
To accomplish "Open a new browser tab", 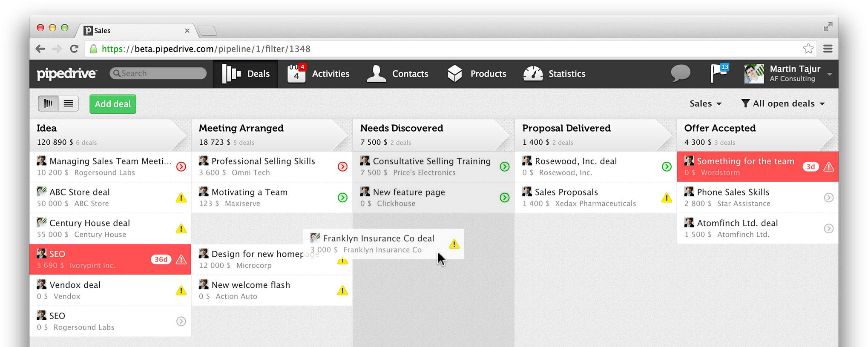I will [208, 31].
